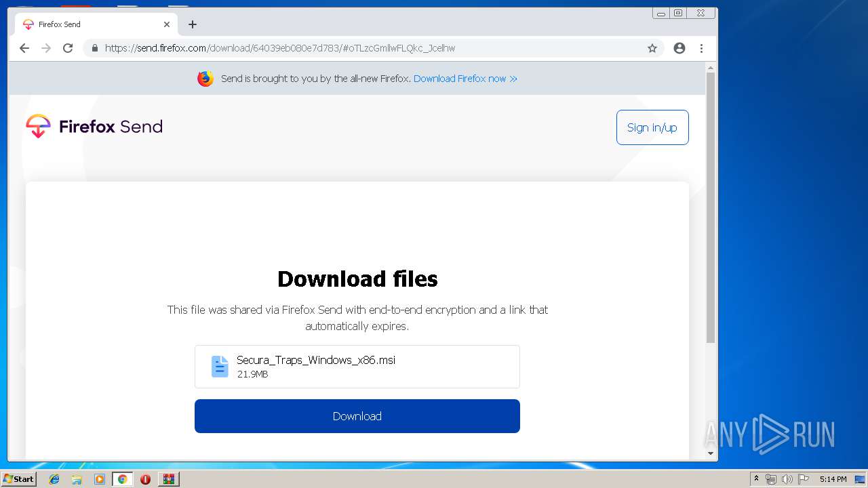Image resolution: width=868 pixels, height=488 pixels.
Task: Click the blue Download button
Action: click(357, 416)
